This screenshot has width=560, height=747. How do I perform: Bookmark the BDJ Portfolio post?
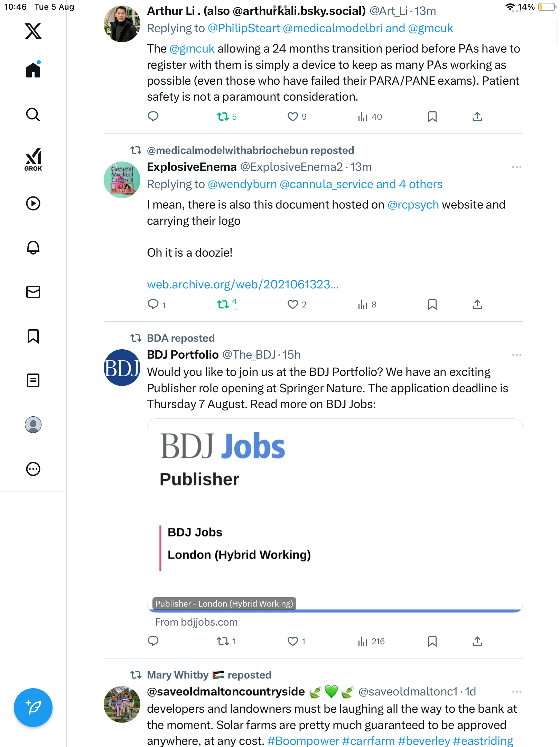[x=432, y=641]
